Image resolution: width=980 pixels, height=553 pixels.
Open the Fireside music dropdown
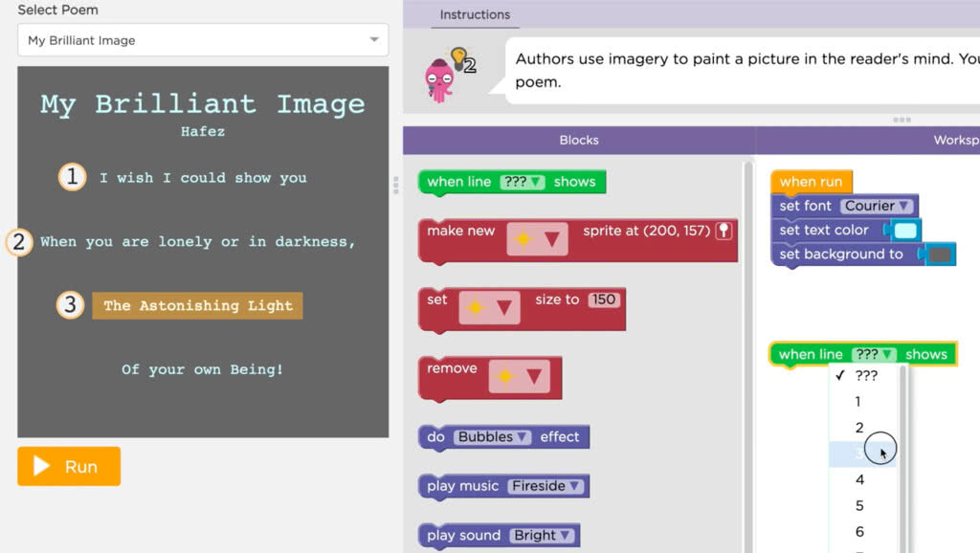[x=546, y=486]
